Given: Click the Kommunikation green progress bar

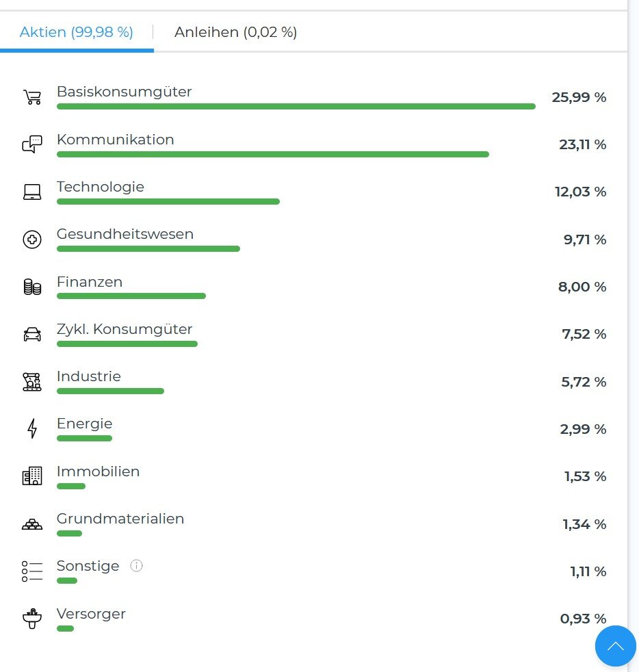Looking at the screenshot, I should 272,155.
